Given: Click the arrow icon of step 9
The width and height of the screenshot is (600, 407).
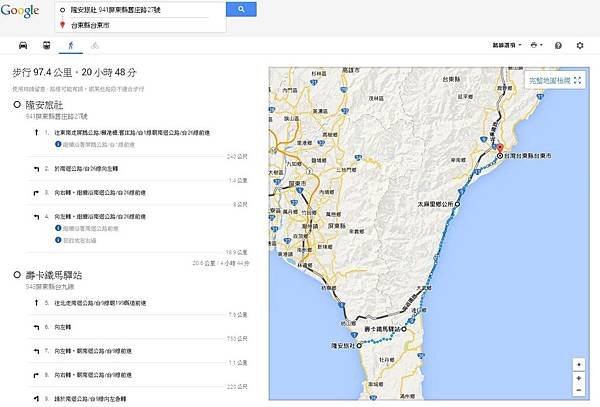Looking at the screenshot, I should coord(36,399).
